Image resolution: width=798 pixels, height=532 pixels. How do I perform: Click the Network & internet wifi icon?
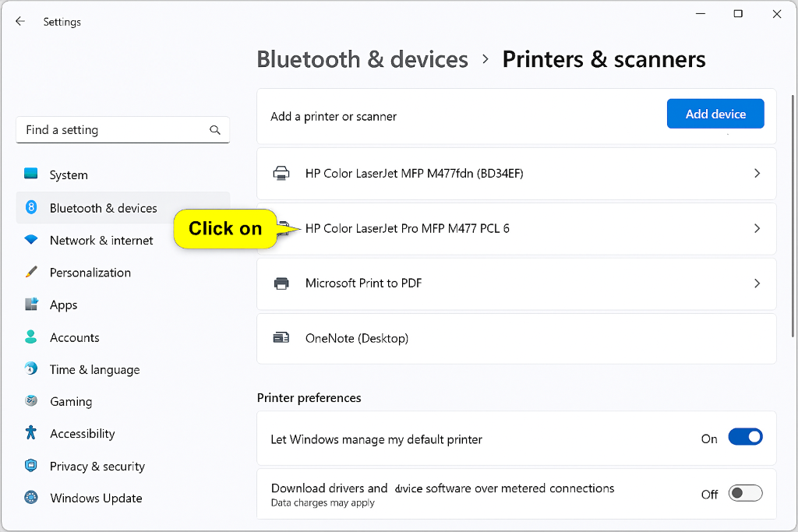pos(31,240)
